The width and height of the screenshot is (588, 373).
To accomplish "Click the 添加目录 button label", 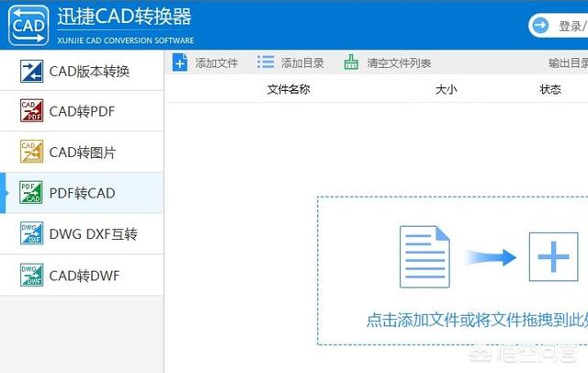I will (302, 63).
